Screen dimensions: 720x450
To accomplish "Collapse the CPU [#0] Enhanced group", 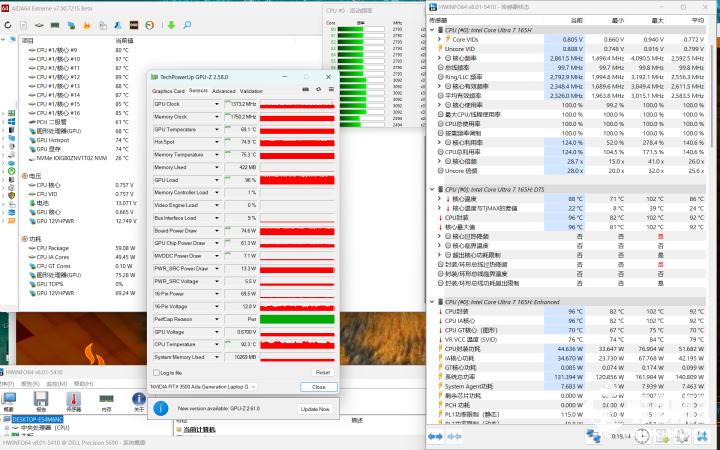I will [432, 302].
